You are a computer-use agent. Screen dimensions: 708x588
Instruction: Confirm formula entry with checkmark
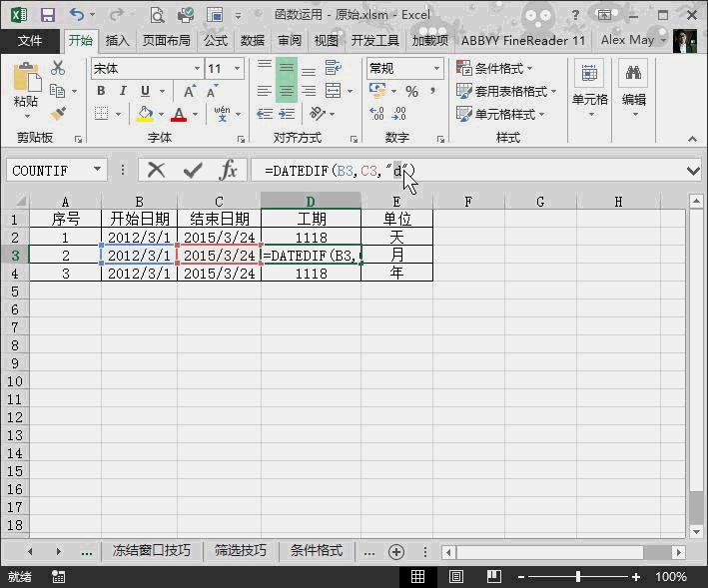click(193, 170)
